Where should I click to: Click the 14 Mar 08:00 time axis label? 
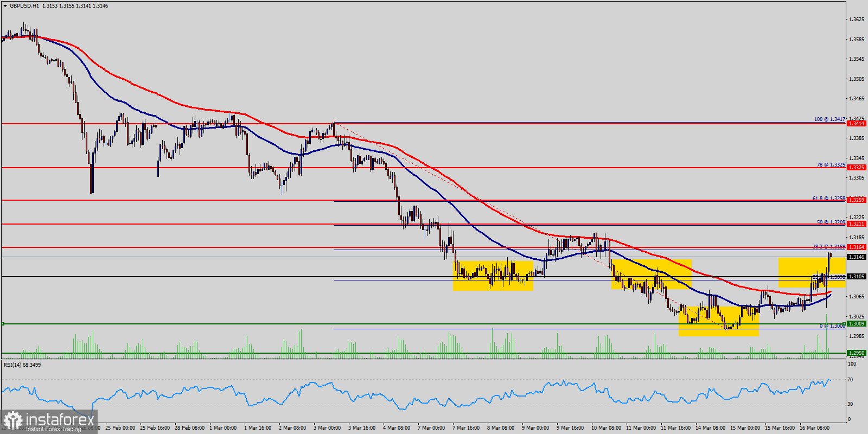pyautogui.click(x=710, y=428)
